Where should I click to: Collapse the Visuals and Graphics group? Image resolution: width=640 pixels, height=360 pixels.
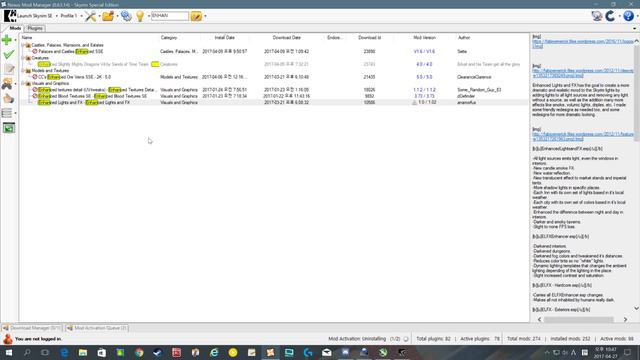(x=23, y=83)
